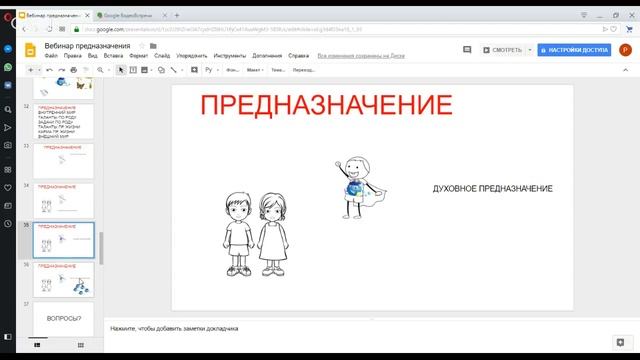The width and height of the screenshot is (640, 360).
Task: Expand the Смотреть presentation options arrow
Action: point(530,50)
